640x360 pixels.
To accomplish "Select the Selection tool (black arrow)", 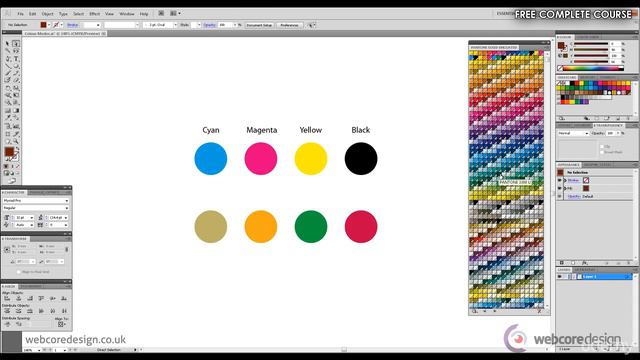I will [7, 44].
